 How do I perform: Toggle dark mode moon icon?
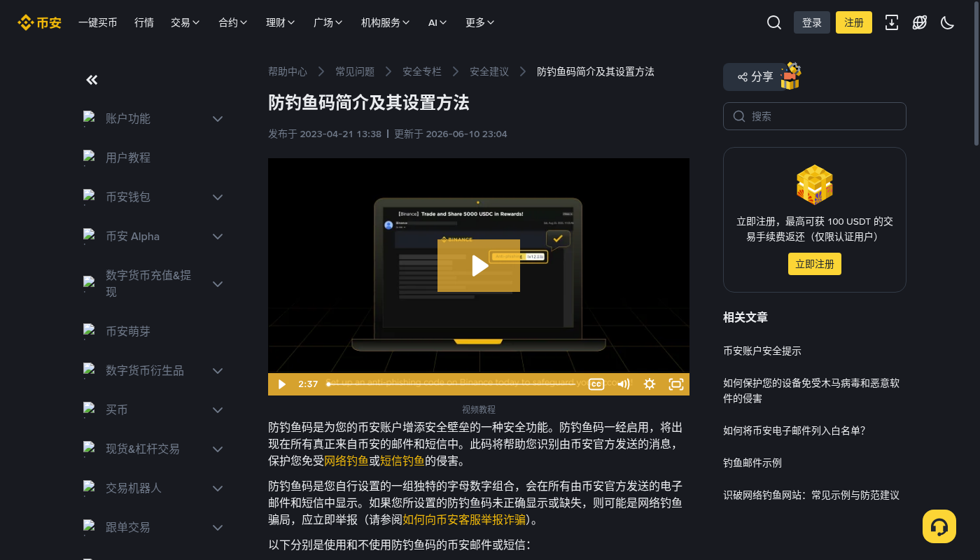click(x=948, y=22)
